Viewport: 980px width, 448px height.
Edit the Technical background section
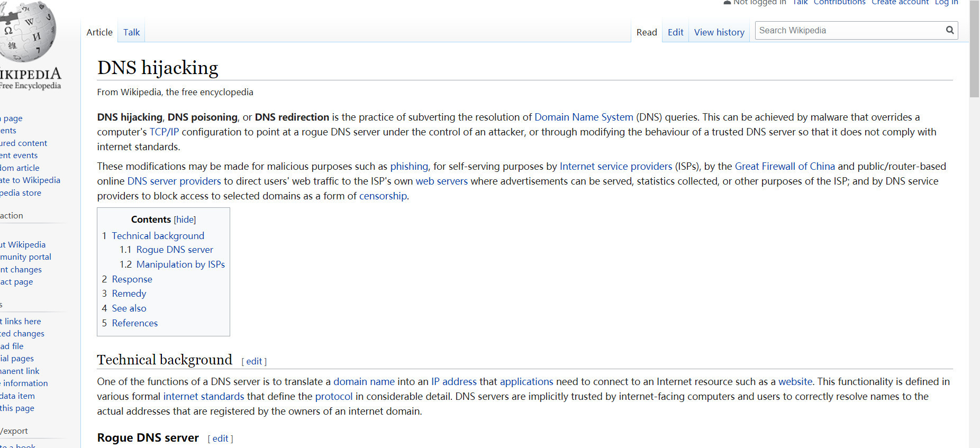pos(254,361)
